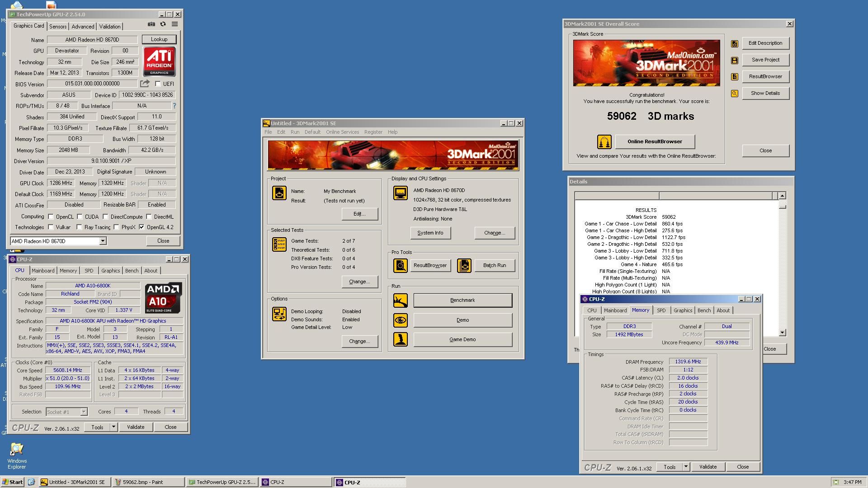Click Demo eye icon
Image resolution: width=868 pixels, height=488 pixels.
pyautogui.click(x=400, y=320)
